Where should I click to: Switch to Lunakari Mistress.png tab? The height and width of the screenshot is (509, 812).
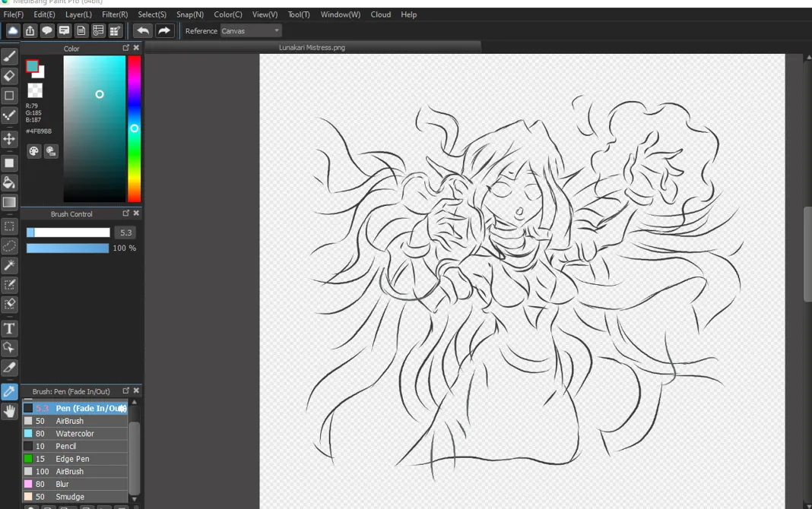312,48
